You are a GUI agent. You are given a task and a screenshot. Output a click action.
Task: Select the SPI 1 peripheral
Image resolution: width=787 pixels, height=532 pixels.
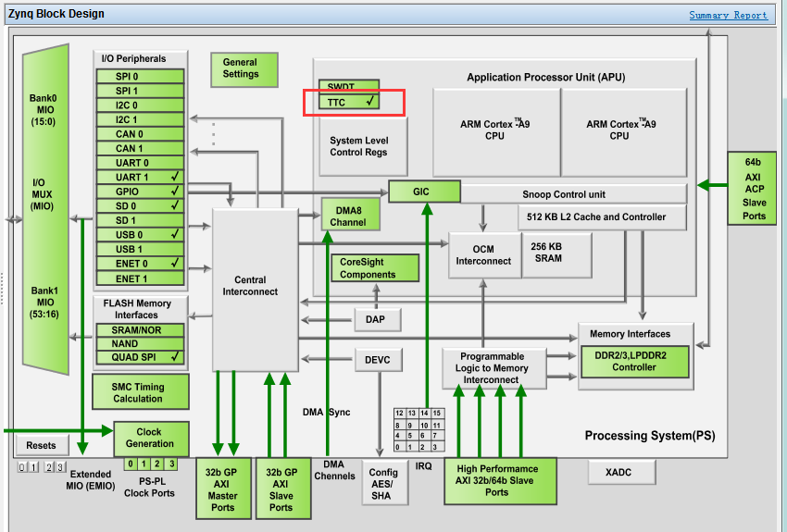(x=140, y=91)
